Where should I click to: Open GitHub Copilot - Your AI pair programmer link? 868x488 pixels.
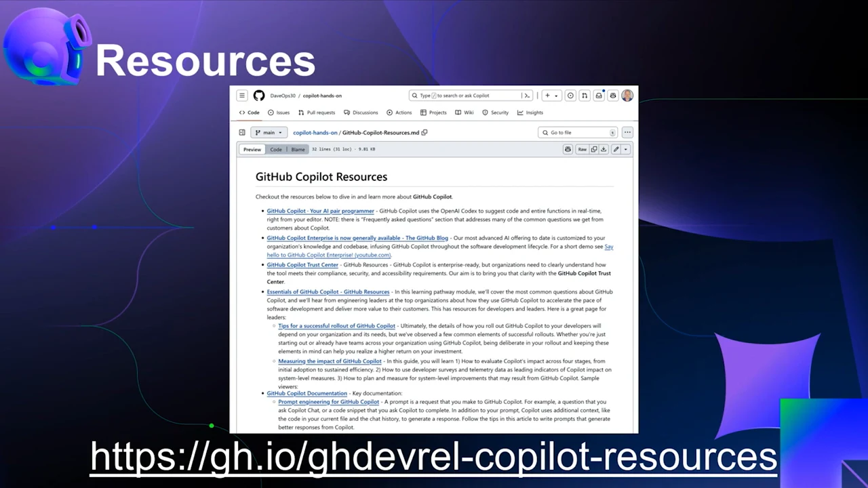[320, 211]
